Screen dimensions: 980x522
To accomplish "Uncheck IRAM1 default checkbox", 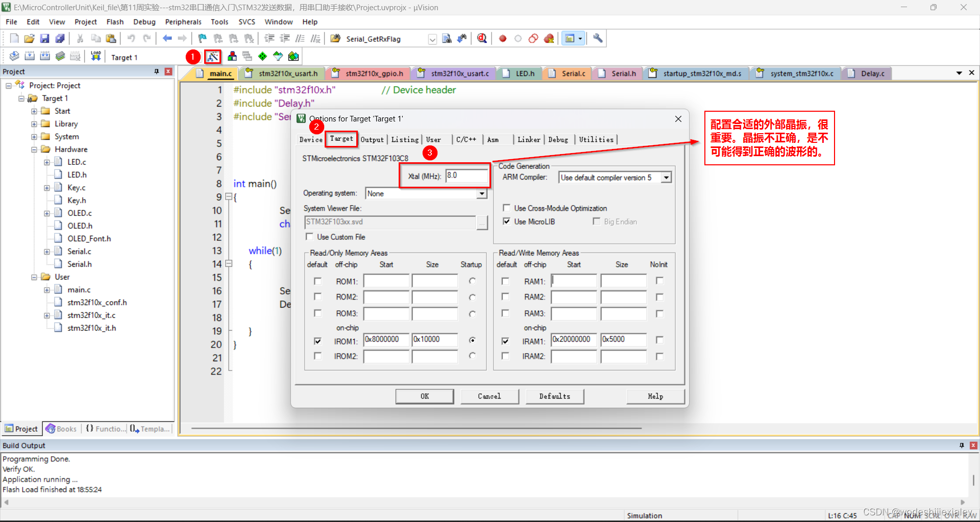I will point(505,340).
